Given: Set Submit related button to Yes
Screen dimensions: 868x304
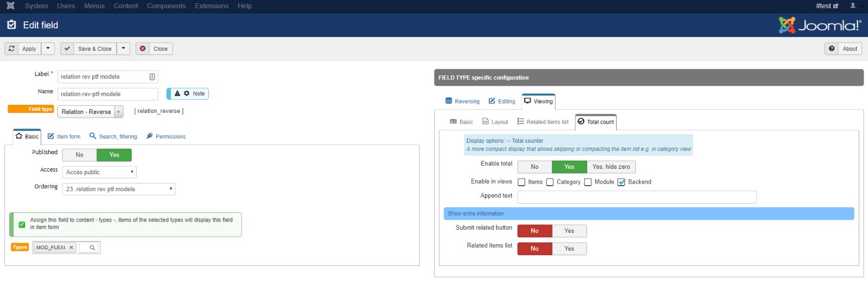Looking at the screenshot, I should click(569, 231).
